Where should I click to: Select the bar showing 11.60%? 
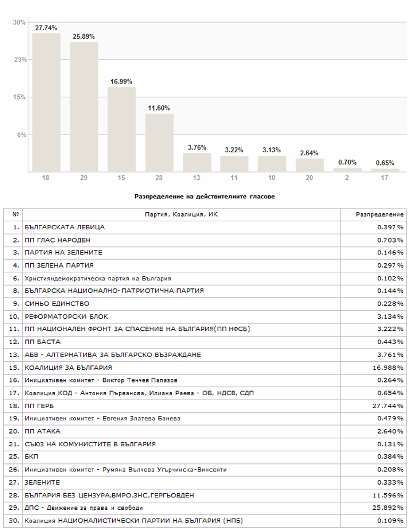(159, 143)
